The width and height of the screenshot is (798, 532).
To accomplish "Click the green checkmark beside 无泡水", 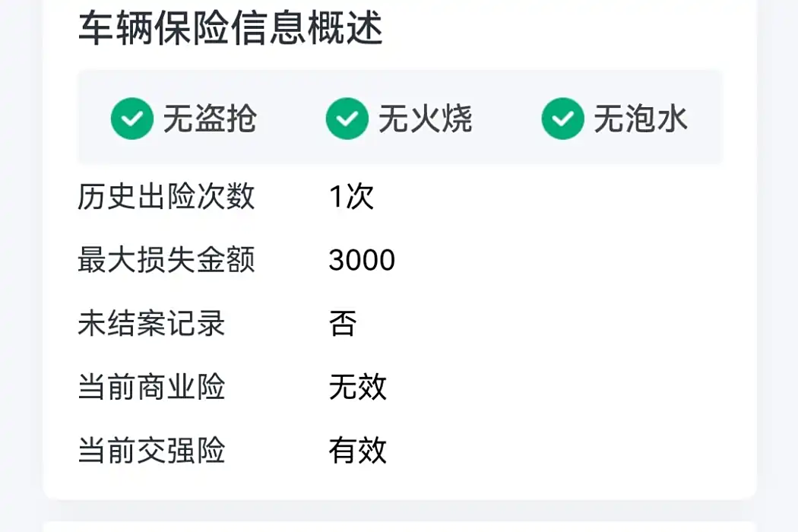I will tap(563, 119).
